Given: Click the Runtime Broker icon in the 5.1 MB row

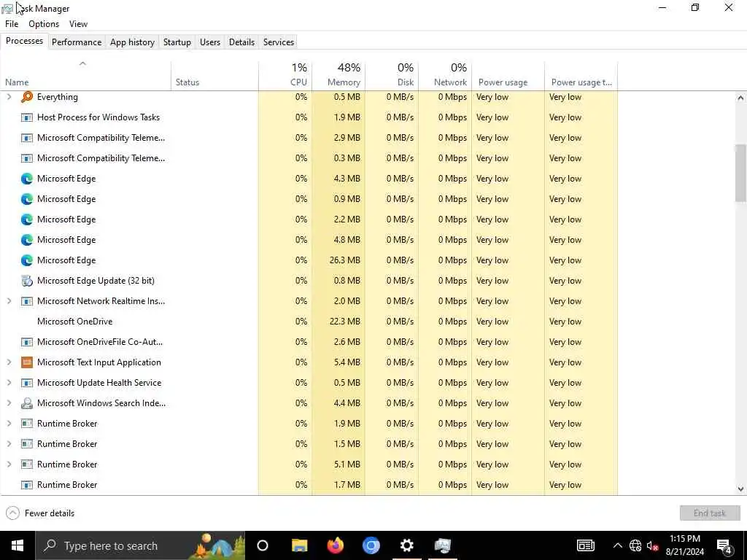Looking at the screenshot, I should [27, 464].
